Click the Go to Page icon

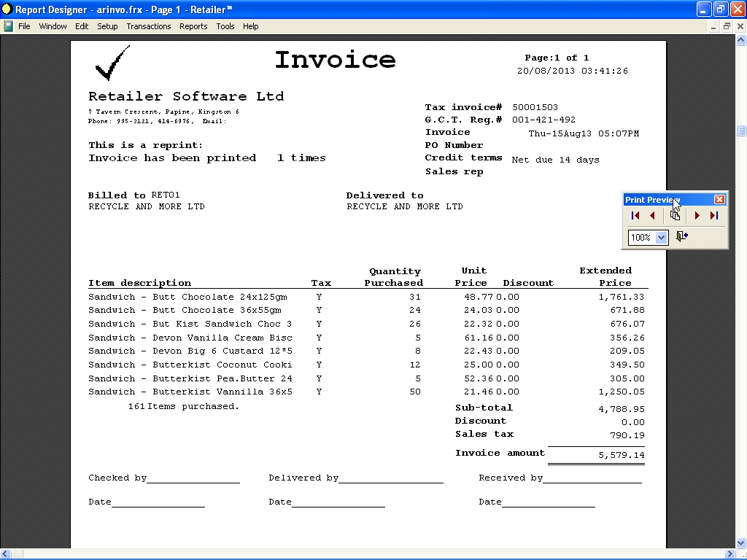tap(676, 216)
